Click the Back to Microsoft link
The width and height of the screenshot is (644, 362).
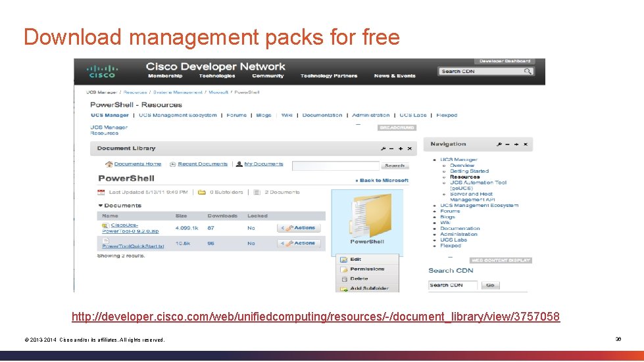[x=382, y=181]
